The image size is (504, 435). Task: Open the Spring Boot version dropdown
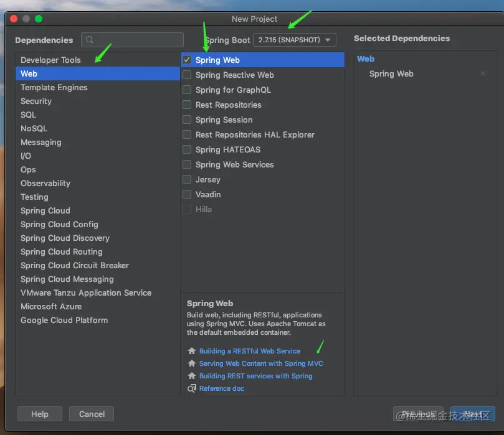tap(295, 40)
